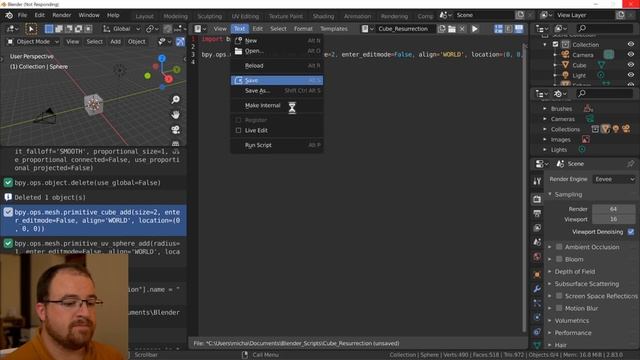Hide the Camera using its eye icon
This screenshot has height=360, width=640.
(x=631, y=55)
